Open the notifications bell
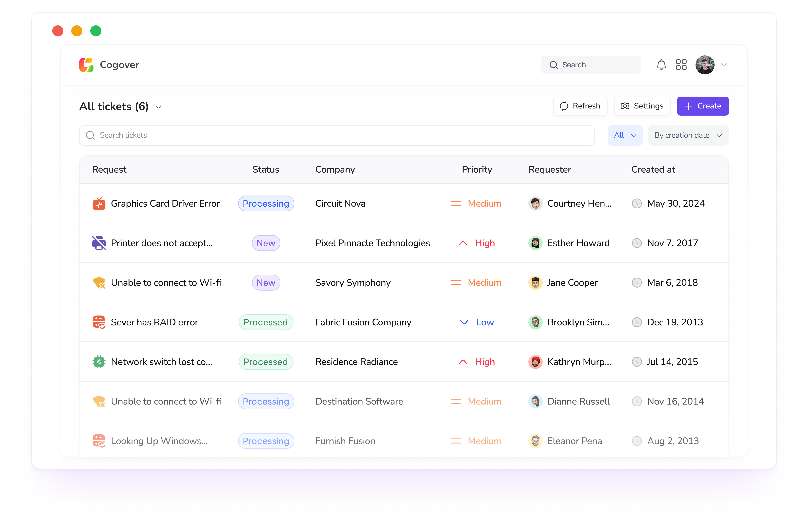Viewport: 808px width, 532px height. pyautogui.click(x=661, y=65)
